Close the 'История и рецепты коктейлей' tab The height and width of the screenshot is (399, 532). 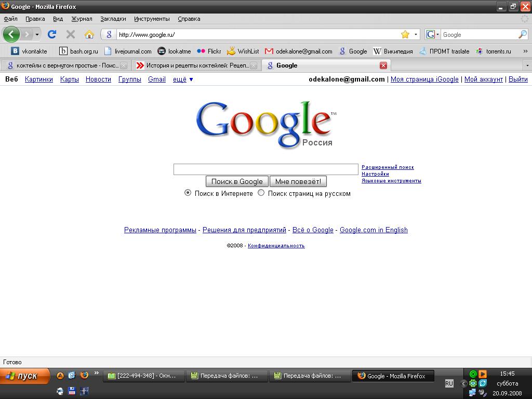click(254, 65)
